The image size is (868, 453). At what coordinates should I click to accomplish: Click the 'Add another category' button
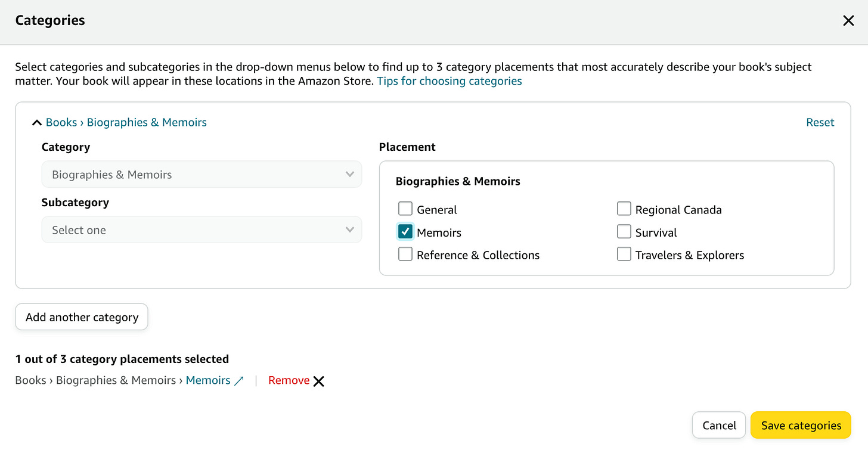coord(82,317)
